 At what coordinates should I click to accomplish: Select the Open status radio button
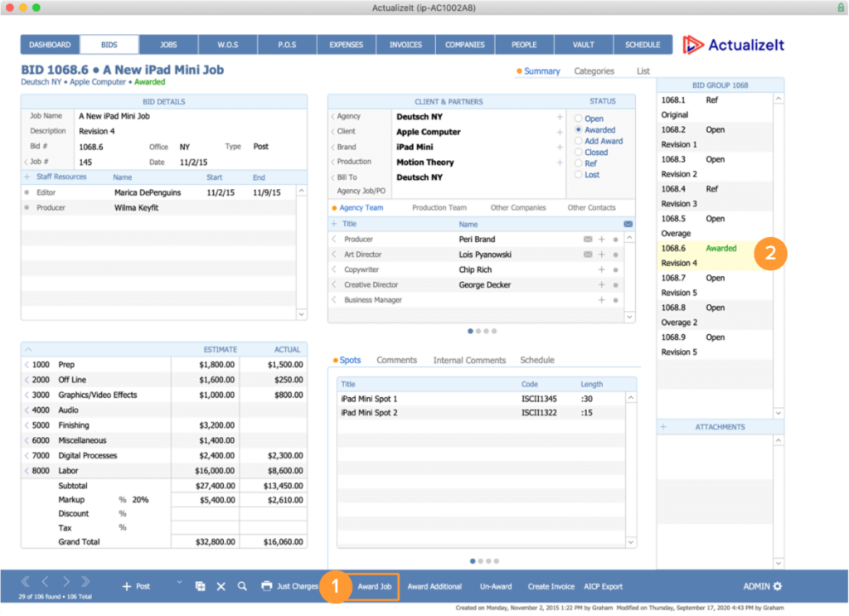coord(578,119)
